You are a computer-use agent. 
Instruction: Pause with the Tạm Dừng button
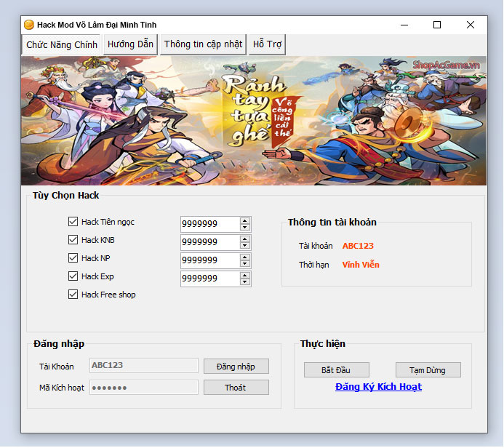click(428, 370)
